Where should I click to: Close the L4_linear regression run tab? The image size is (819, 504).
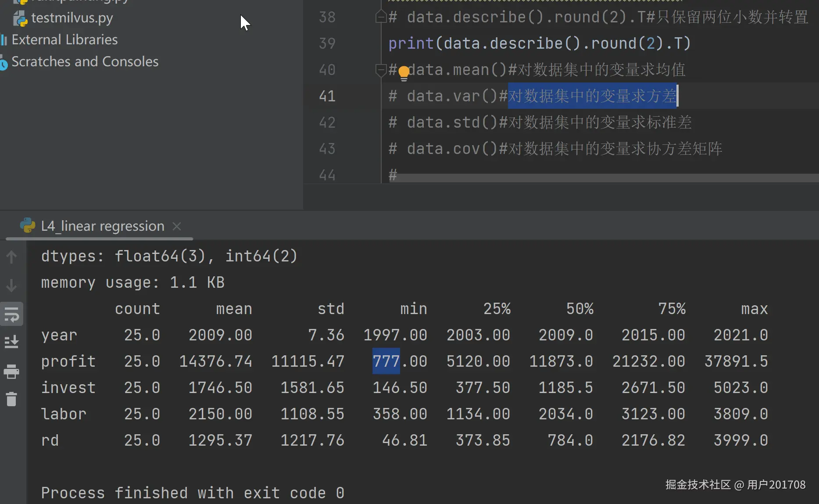coord(177,226)
